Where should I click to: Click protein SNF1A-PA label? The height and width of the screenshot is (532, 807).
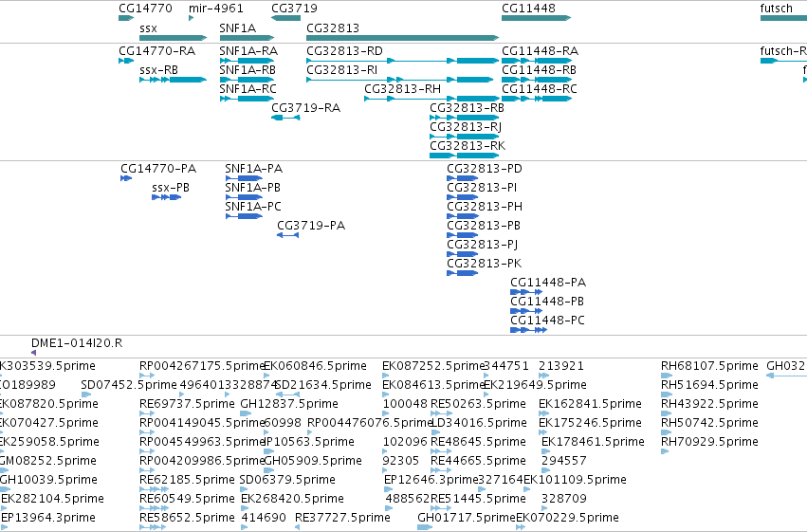pyautogui.click(x=254, y=169)
